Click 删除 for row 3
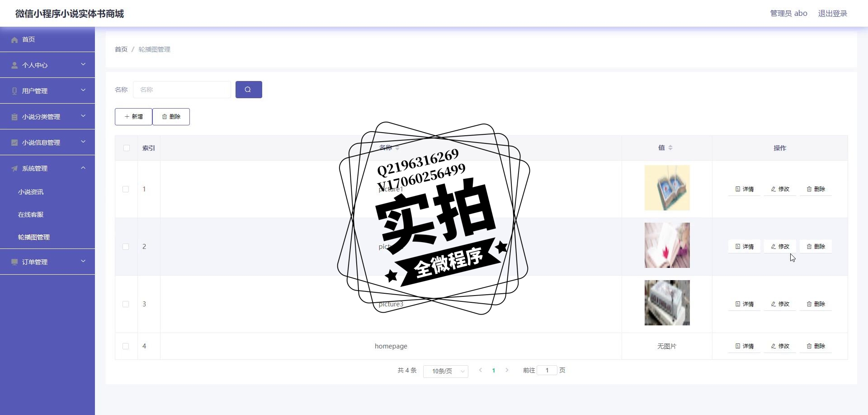The width and height of the screenshot is (868, 415). click(816, 304)
